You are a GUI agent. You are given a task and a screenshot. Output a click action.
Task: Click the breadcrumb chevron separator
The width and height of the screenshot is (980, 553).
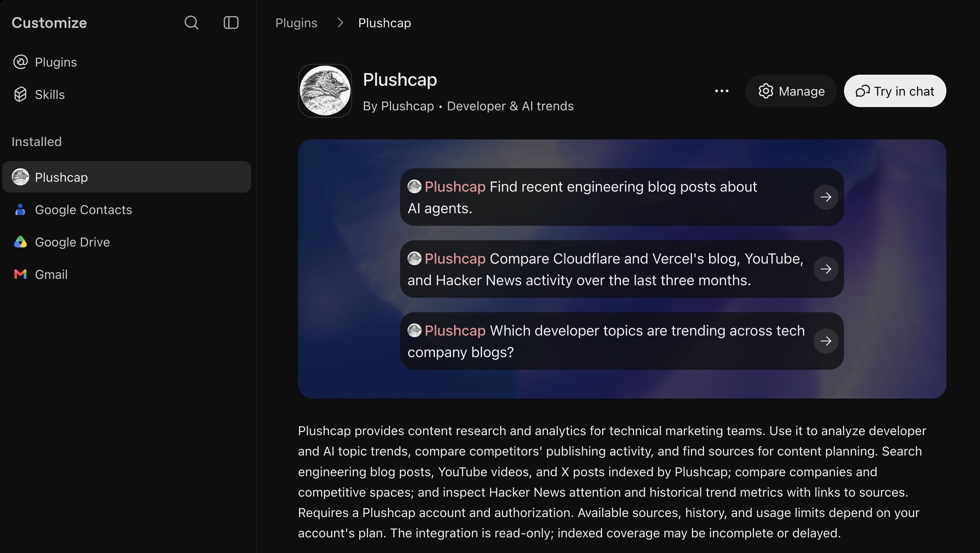pos(340,23)
